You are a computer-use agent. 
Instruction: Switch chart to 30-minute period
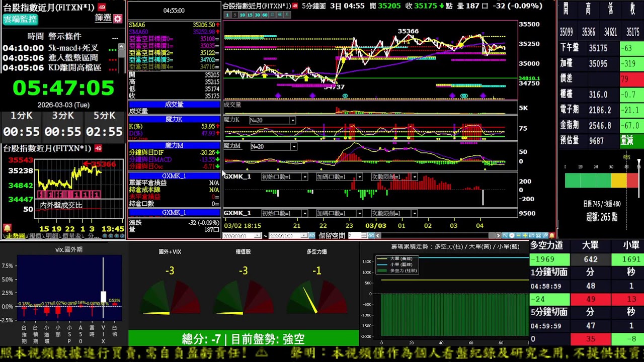click(258, 15)
